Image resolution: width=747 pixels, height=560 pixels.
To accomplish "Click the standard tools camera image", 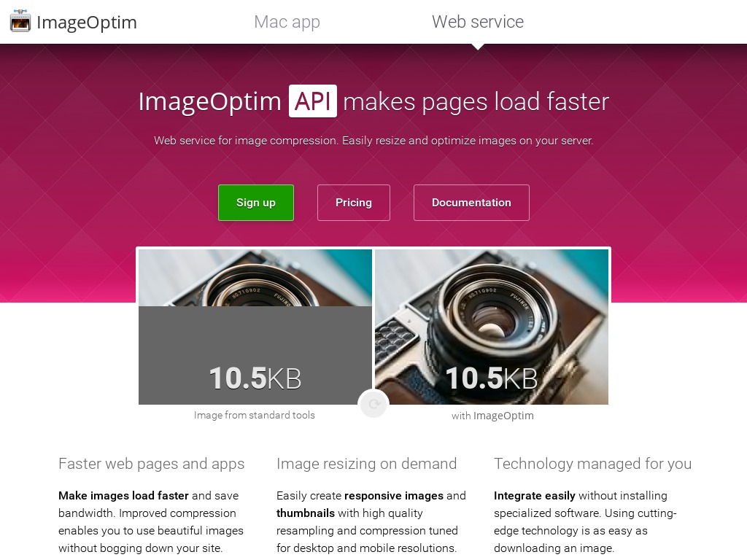I will tap(255, 327).
